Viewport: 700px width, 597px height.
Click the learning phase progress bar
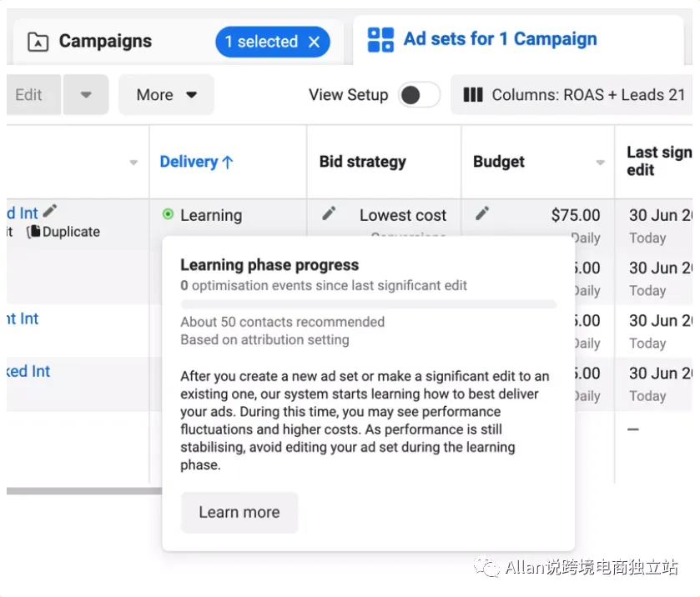[368, 304]
